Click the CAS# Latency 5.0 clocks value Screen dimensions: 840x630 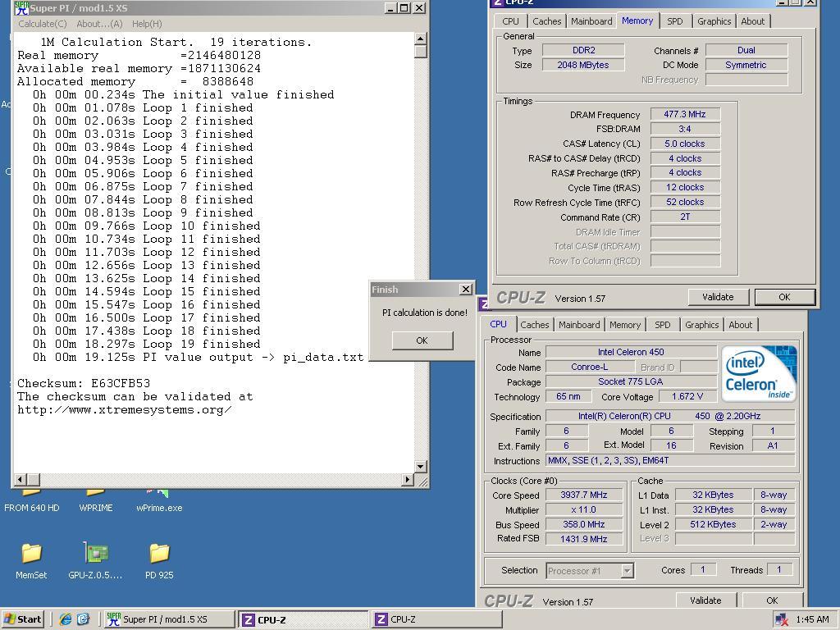click(685, 144)
